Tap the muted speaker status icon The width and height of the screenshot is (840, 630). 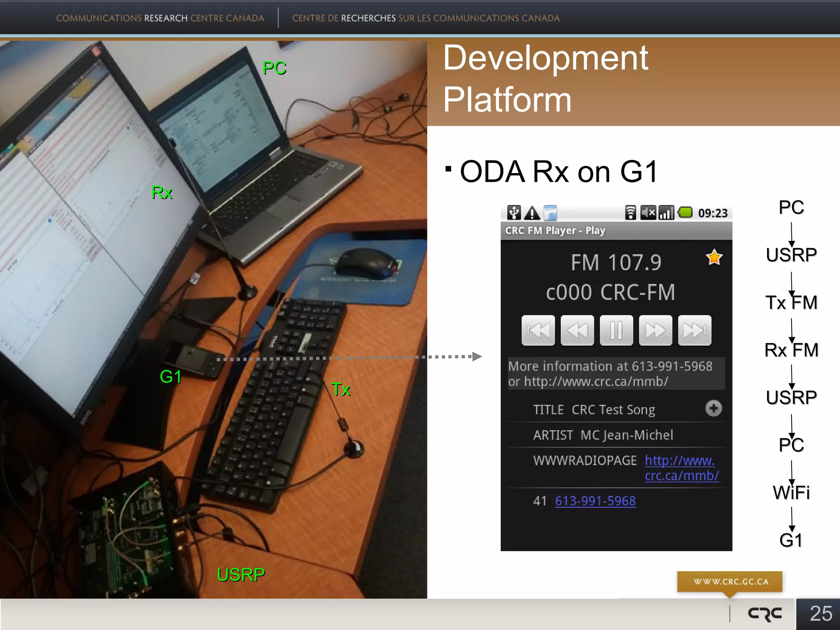(x=648, y=213)
